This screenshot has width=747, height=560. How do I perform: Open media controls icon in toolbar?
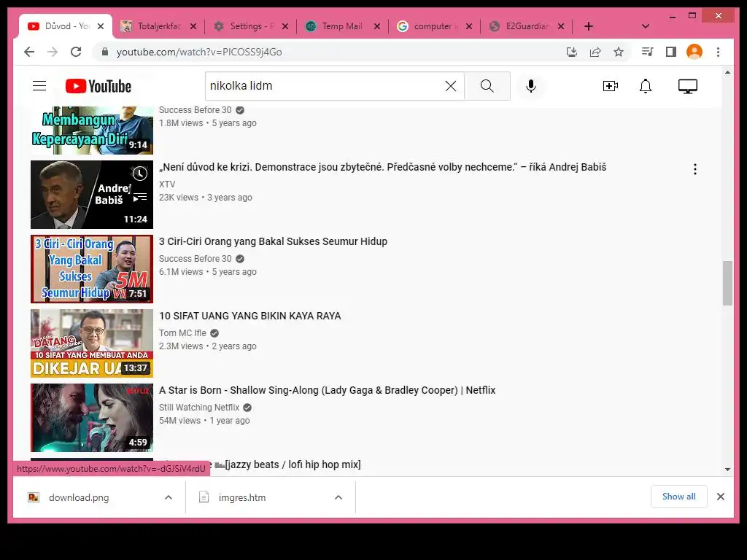647,52
